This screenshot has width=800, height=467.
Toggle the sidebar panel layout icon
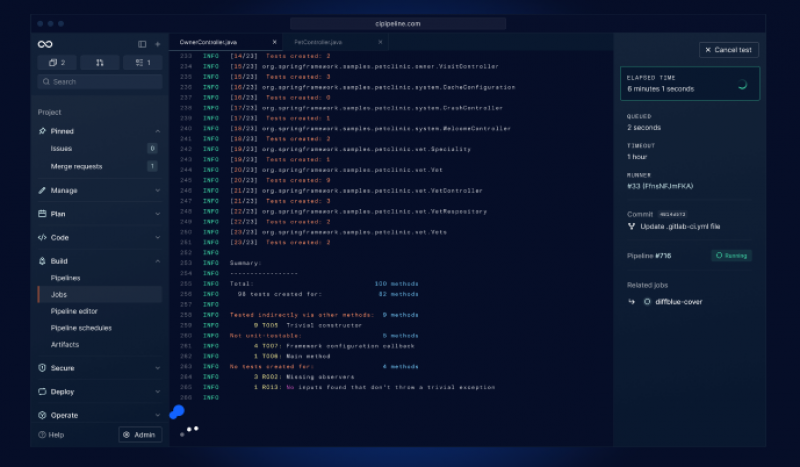pos(142,44)
